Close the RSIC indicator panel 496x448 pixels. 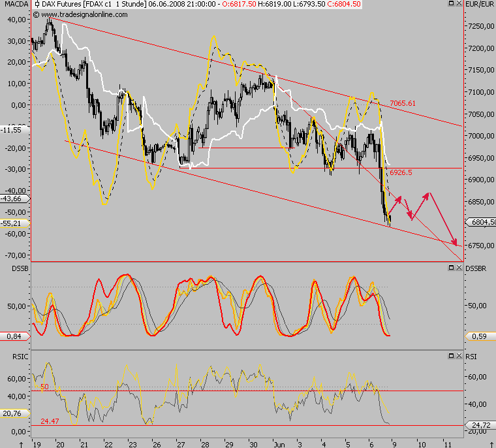click(x=459, y=356)
